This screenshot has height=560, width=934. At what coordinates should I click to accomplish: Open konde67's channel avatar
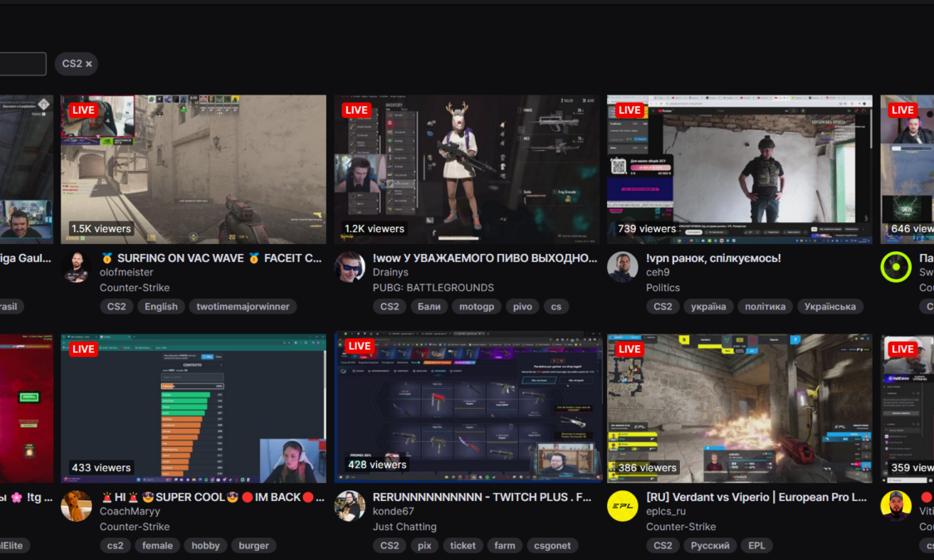click(x=350, y=506)
